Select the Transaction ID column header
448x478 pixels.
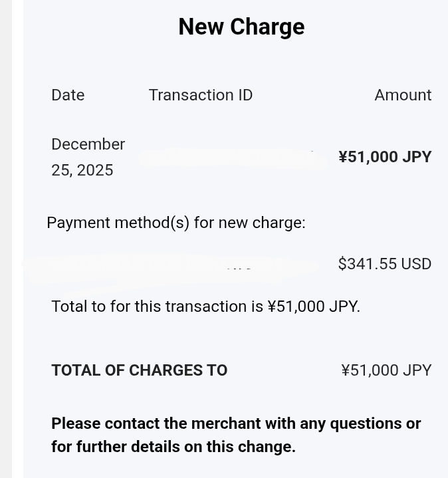tap(200, 95)
